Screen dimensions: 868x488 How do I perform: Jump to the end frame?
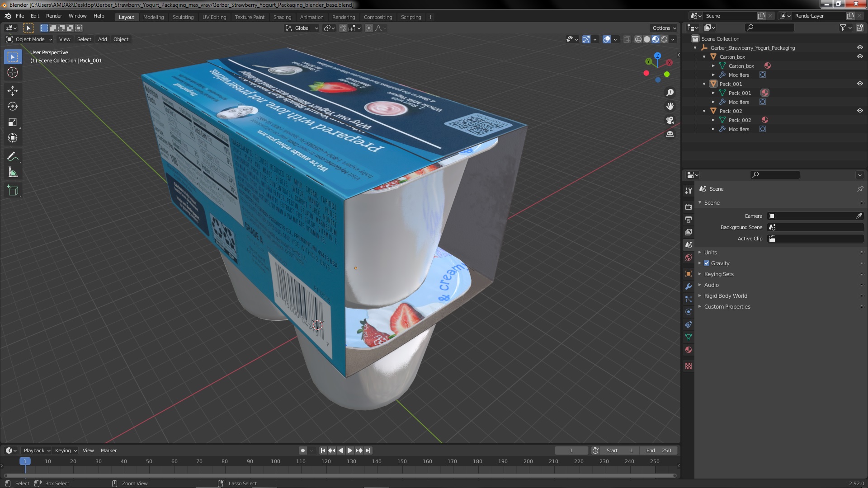(x=368, y=450)
